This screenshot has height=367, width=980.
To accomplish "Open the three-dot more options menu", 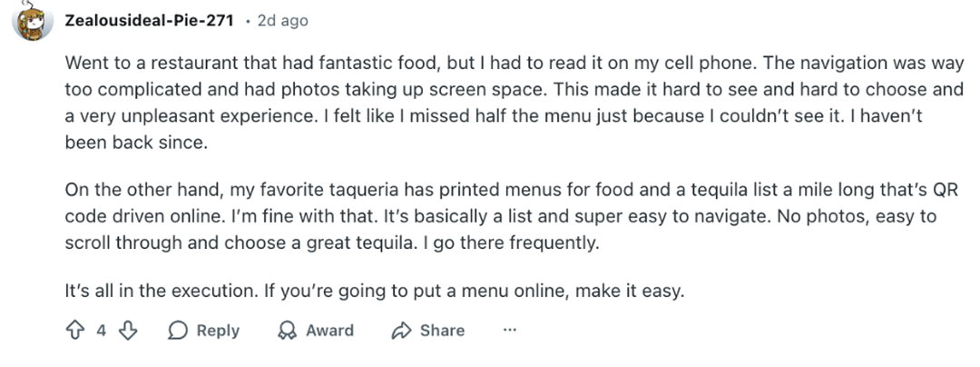I will (x=510, y=330).
